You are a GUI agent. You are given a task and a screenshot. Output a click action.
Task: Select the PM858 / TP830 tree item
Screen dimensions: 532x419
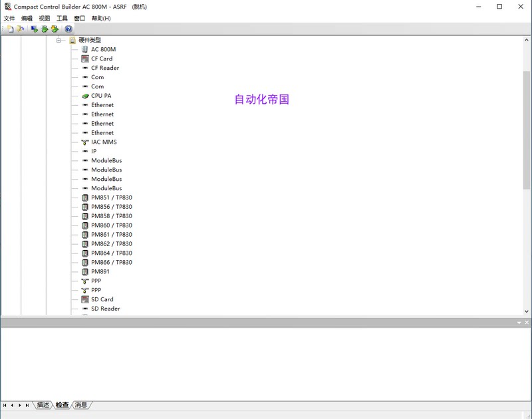coord(112,216)
